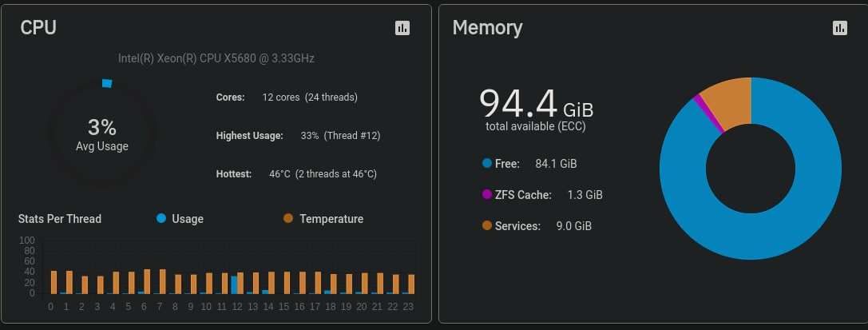Viewport: 868px width, 330px height.
Task: Click the CPU widget title
Action: tap(38, 27)
